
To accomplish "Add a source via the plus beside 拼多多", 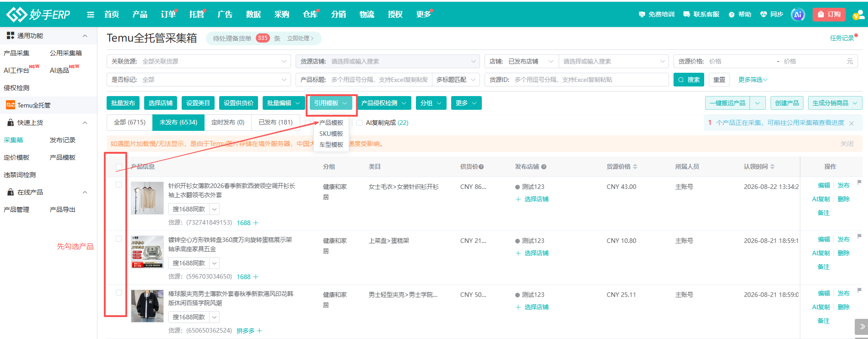I will click(259, 331).
